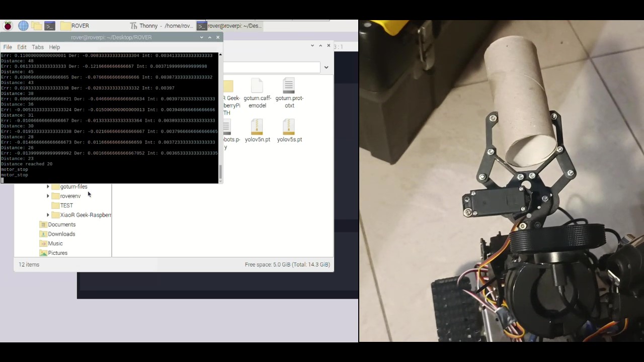Switch to the rover@roverpi terminal taskbar entry
This screenshot has width=644, height=362.
point(230,26)
